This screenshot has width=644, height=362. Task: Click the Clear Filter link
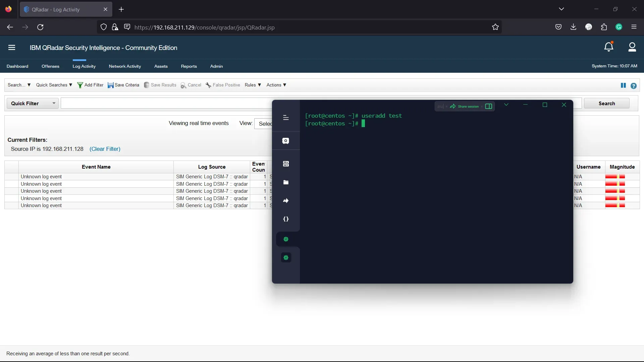click(x=105, y=149)
